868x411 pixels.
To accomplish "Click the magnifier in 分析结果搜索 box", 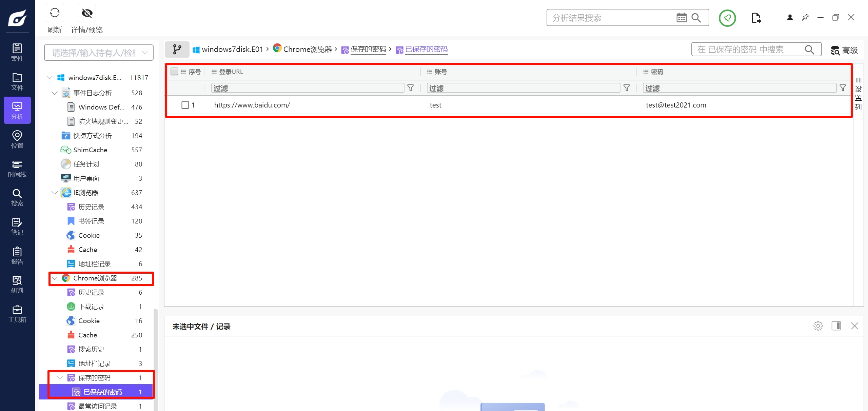I will [x=696, y=18].
